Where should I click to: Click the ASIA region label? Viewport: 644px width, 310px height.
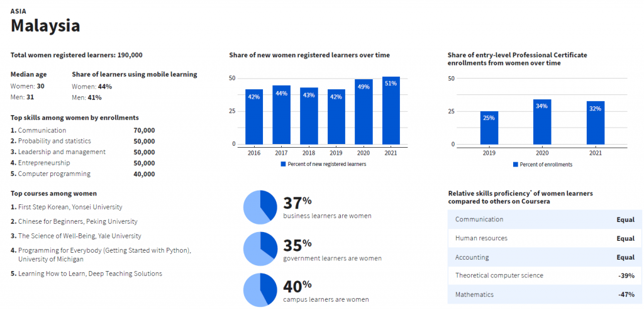[x=18, y=11]
